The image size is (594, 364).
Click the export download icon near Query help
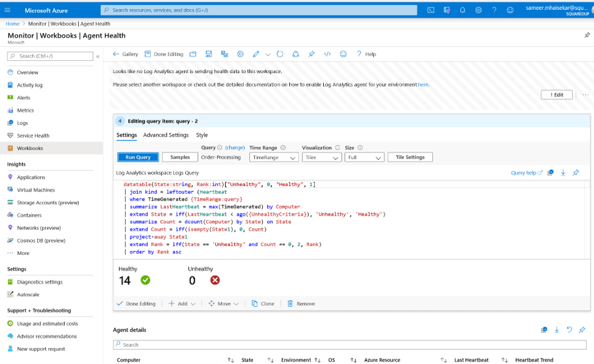563,173
